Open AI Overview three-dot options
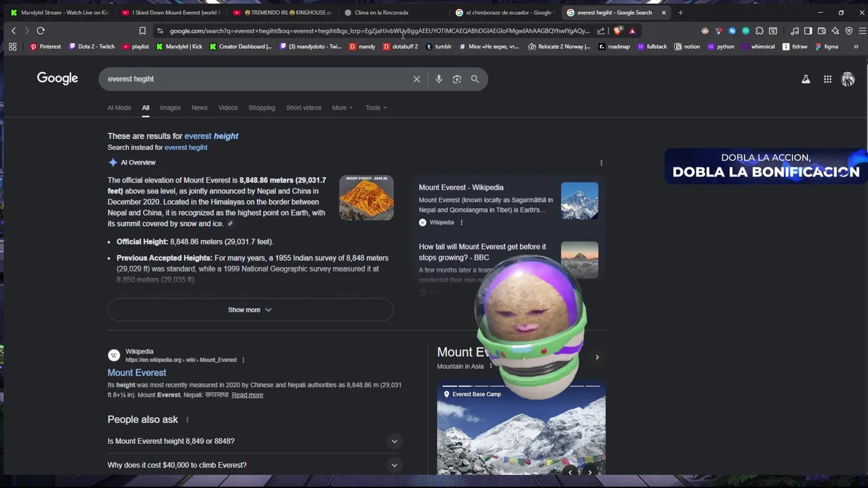The image size is (868, 488). click(601, 163)
